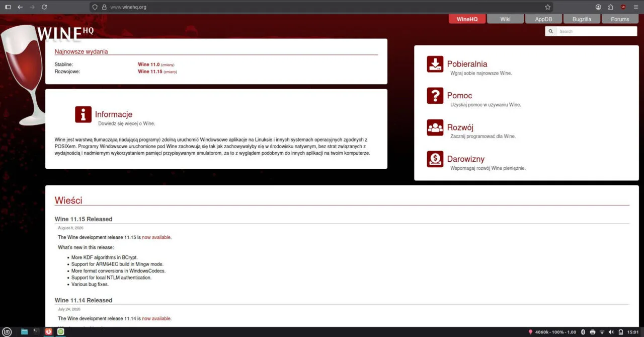Viewport: 644px width, 337px height.
Task: Click the Pobieralnia download icon
Action: tap(435, 64)
